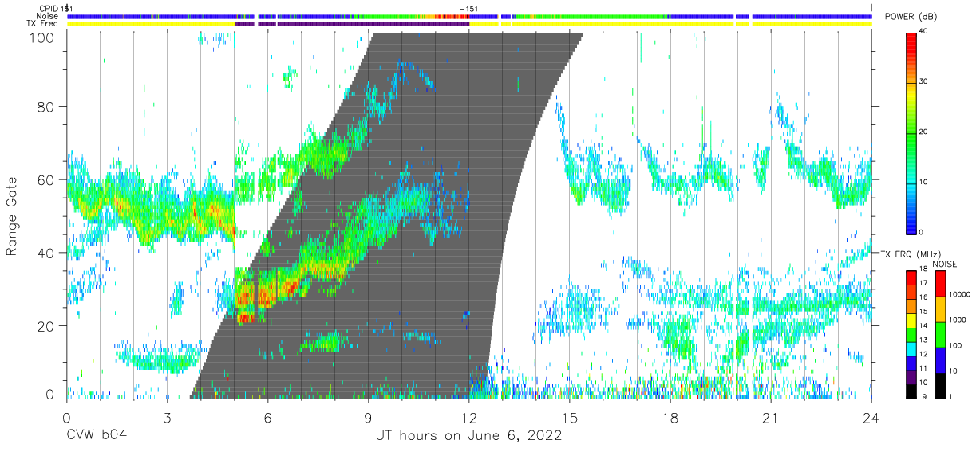Click the 'Noise' row label at top left
This screenshot has height=452, width=980.
(48, 16)
